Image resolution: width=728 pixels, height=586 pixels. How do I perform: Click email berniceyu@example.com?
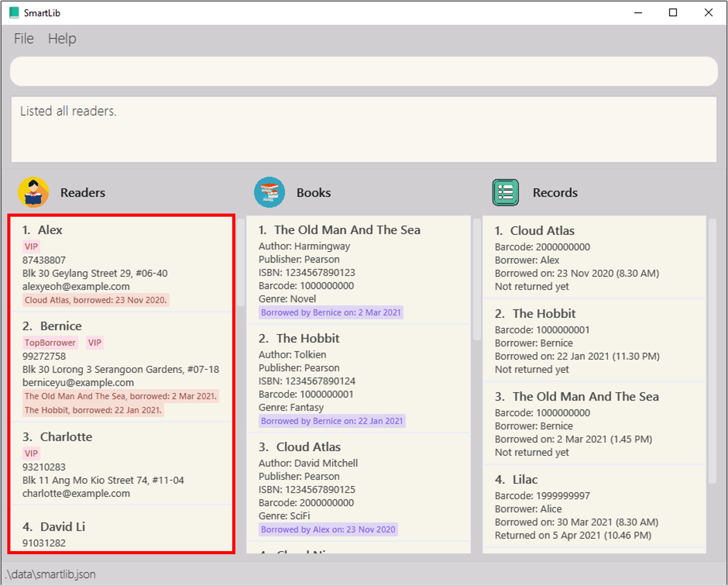(x=78, y=382)
